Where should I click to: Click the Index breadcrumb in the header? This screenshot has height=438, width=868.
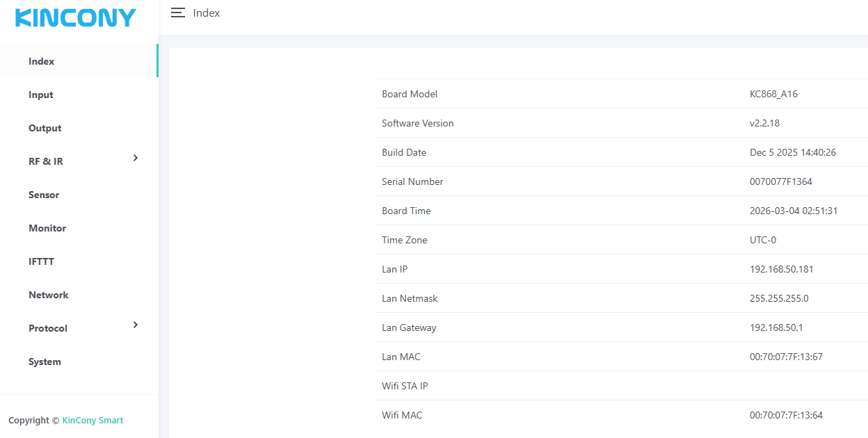[207, 13]
